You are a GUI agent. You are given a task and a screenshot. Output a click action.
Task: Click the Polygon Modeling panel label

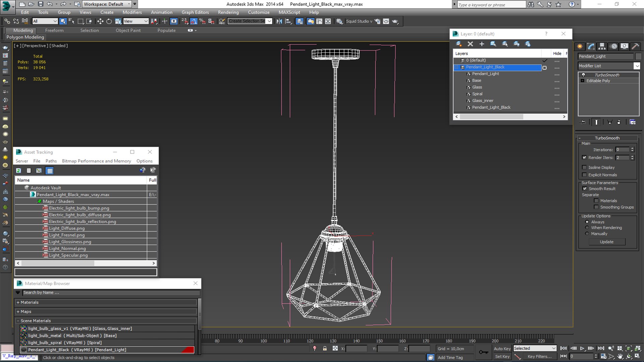pos(25,37)
